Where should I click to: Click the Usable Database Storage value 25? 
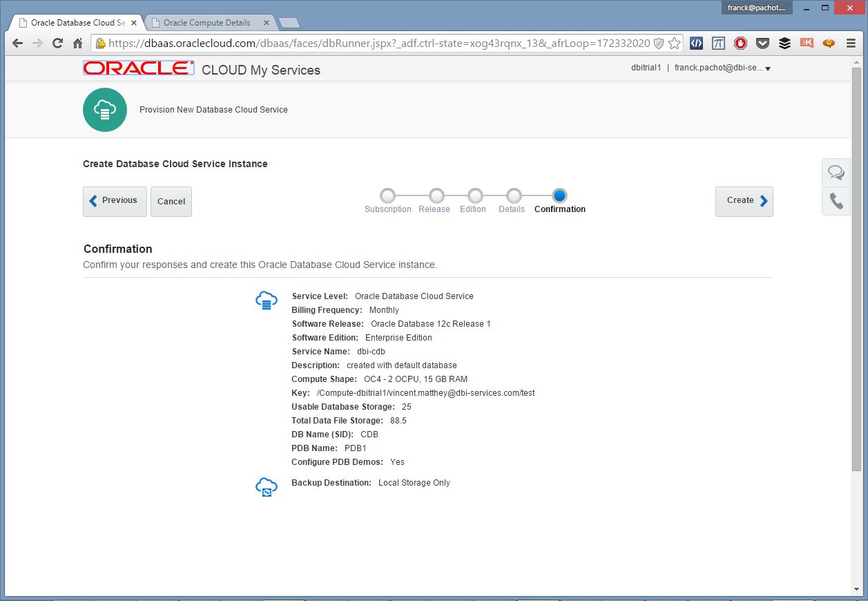tap(407, 407)
